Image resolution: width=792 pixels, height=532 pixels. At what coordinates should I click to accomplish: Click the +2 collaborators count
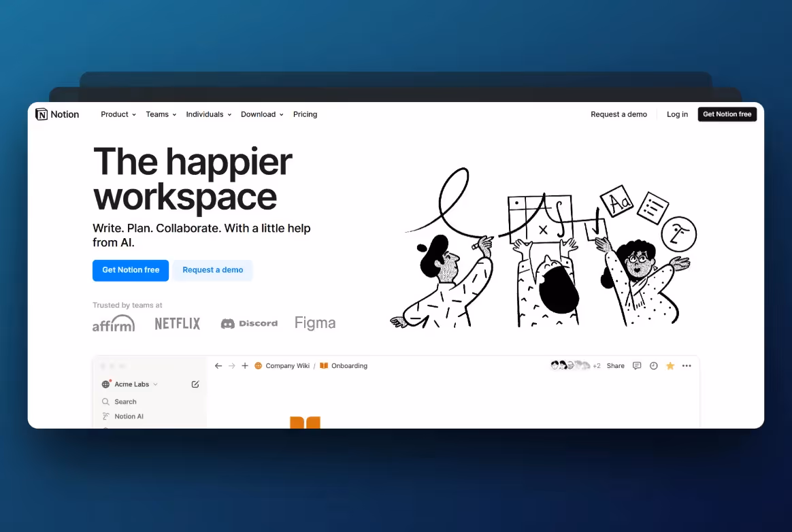pyautogui.click(x=597, y=366)
